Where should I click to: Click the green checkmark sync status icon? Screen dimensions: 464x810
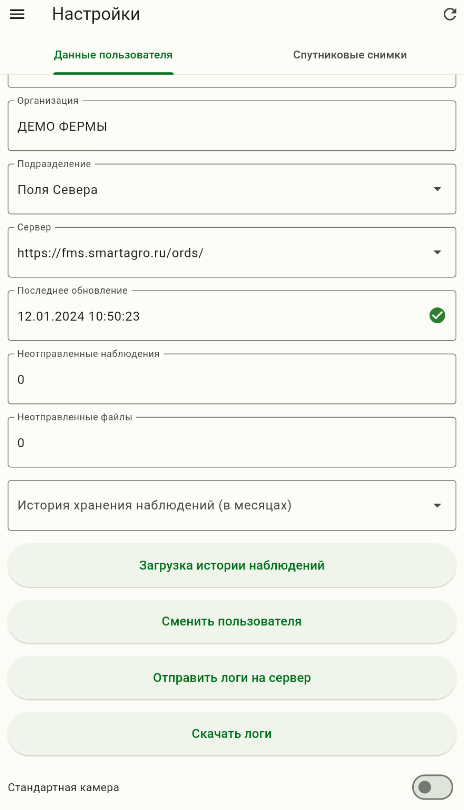tap(437, 316)
